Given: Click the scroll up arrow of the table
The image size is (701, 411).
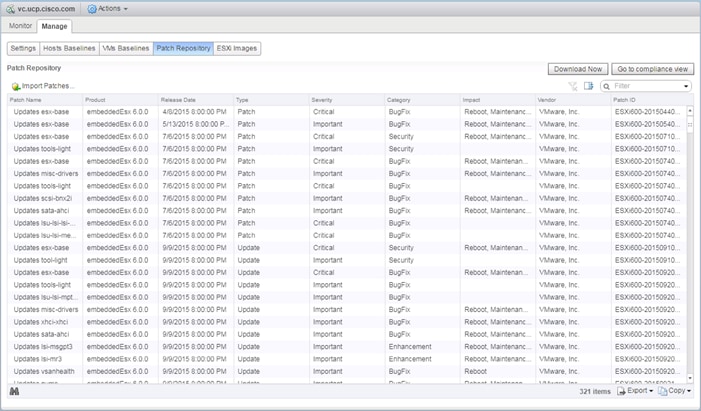Looking at the screenshot, I should click(x=690, y=110).
